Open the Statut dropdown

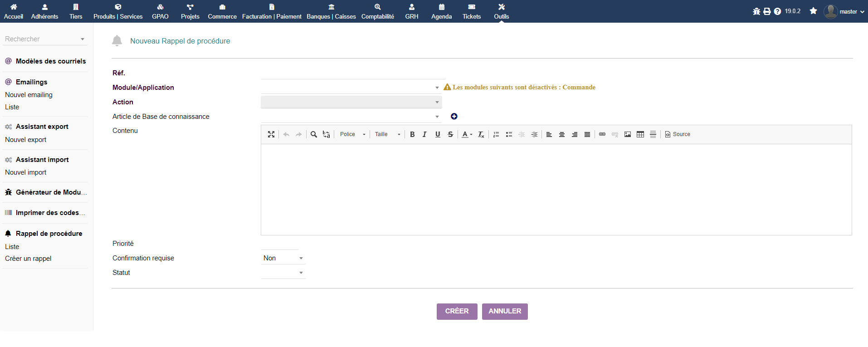(283, 273)
